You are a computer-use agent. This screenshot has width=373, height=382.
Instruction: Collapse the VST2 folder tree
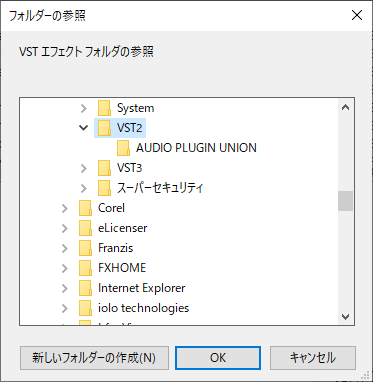83,128
